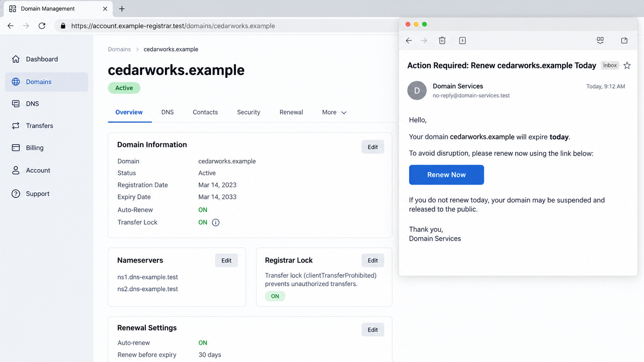Viewport: 644px width, 362px height.
Task: Edit the Nameservers card
Action: (x=226, y=260)
